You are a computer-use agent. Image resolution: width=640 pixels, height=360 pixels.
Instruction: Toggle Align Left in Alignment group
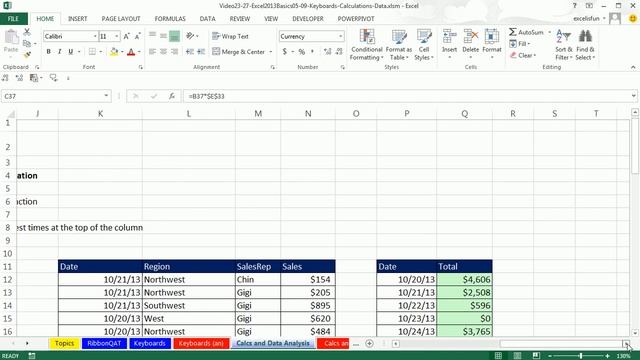click(x=152, y=52)
